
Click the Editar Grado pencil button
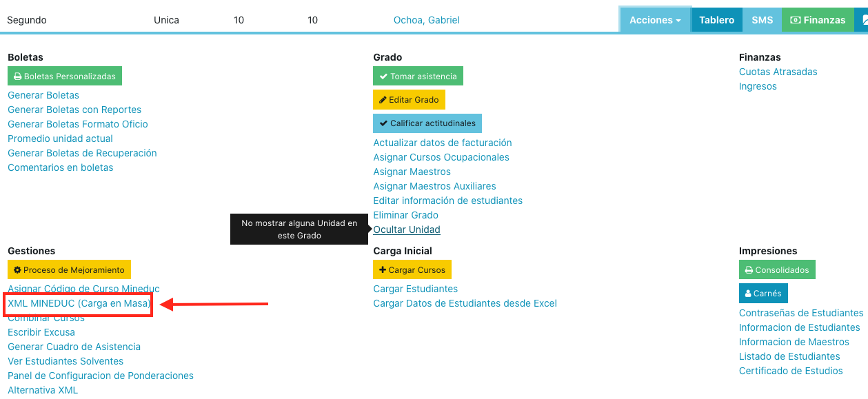tap(409, 99)
